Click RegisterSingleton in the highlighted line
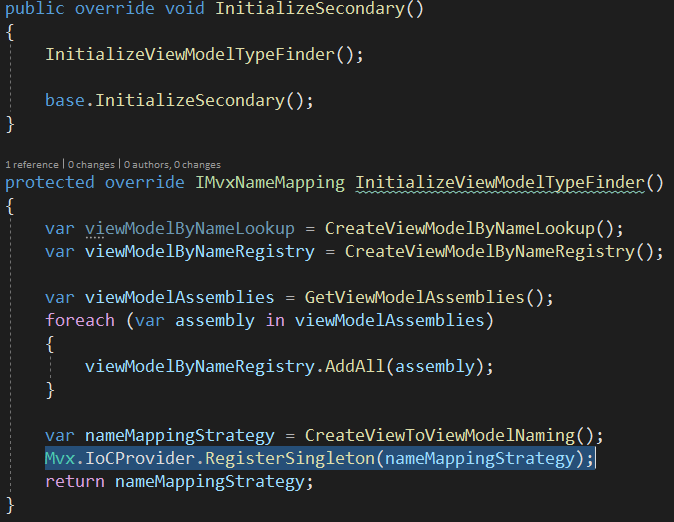This screenshot has width=674, height=522. [x=290, y=458]
